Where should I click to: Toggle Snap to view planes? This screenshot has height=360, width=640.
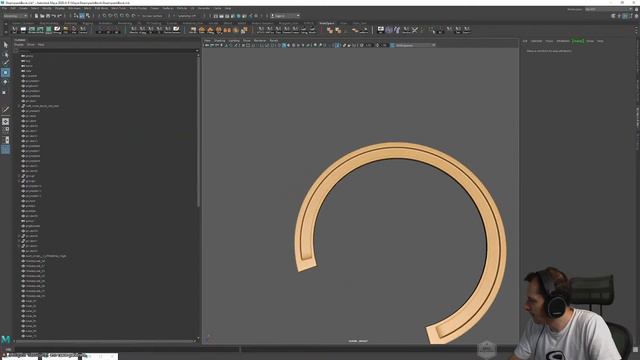click(127, 16)
